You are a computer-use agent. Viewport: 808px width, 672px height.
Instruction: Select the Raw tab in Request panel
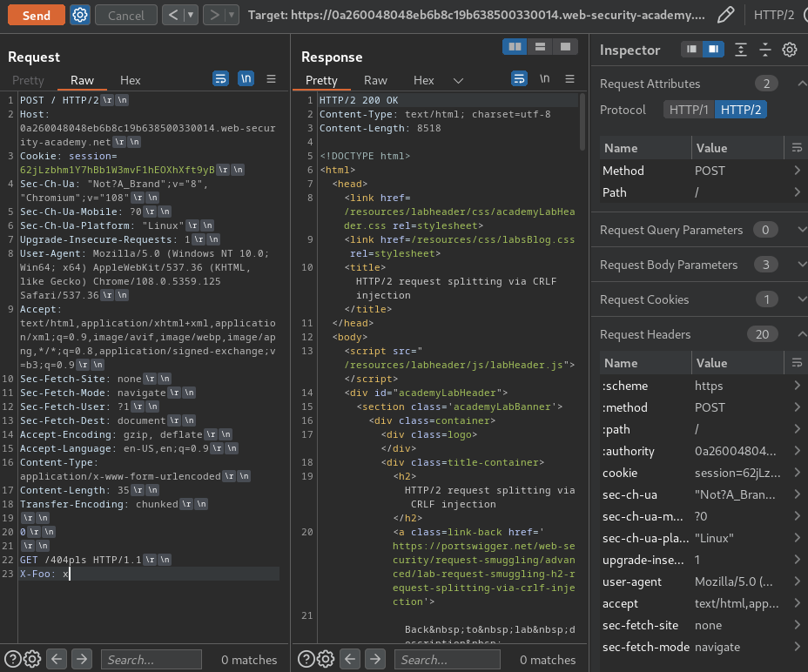point(82,80)
